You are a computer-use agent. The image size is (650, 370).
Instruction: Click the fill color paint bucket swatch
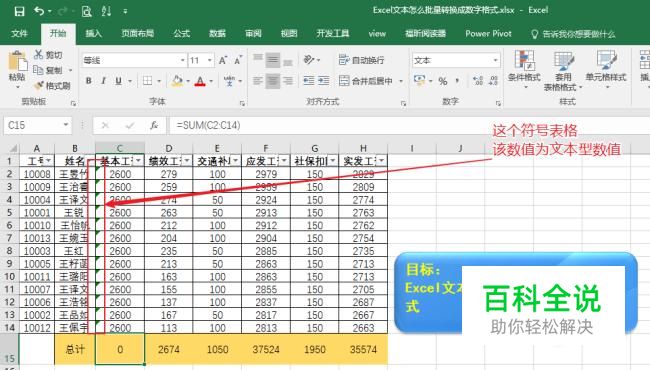pos(177,81)
